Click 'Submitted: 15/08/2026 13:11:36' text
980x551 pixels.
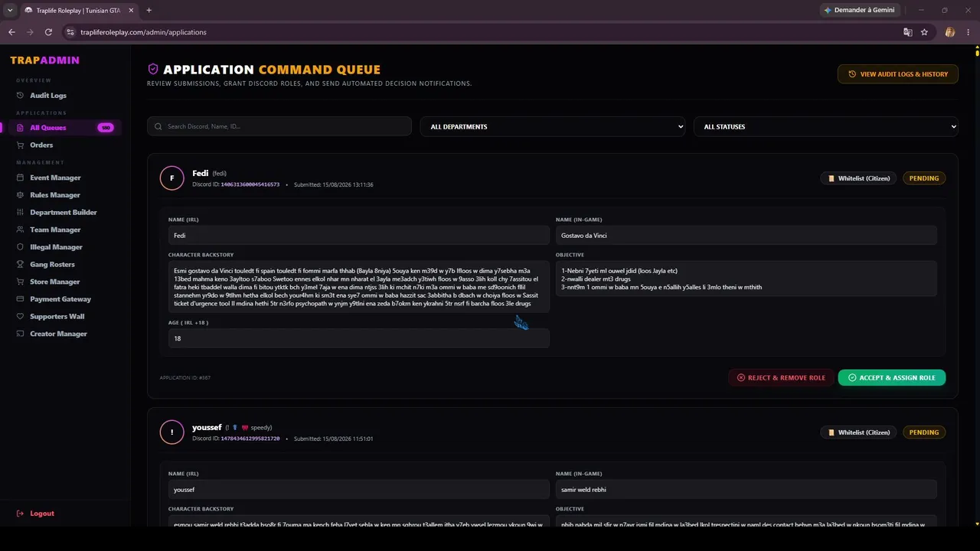pos(334,184)
